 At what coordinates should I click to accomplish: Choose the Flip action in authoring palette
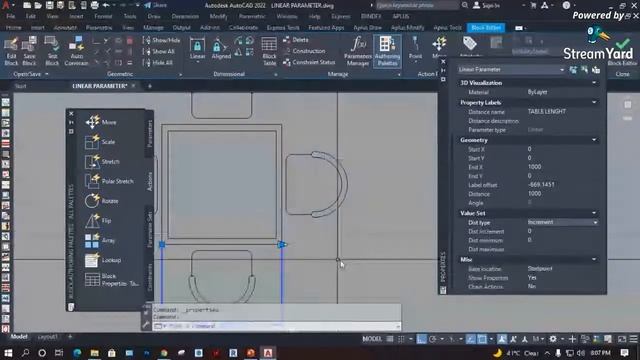coord(98,220)
